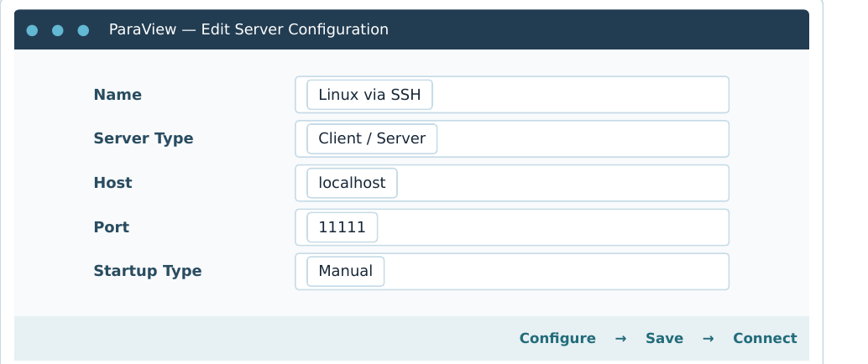Click the Name field containing Linux via SSH
The width and height of the screenshot is (868, 364).
512,95
